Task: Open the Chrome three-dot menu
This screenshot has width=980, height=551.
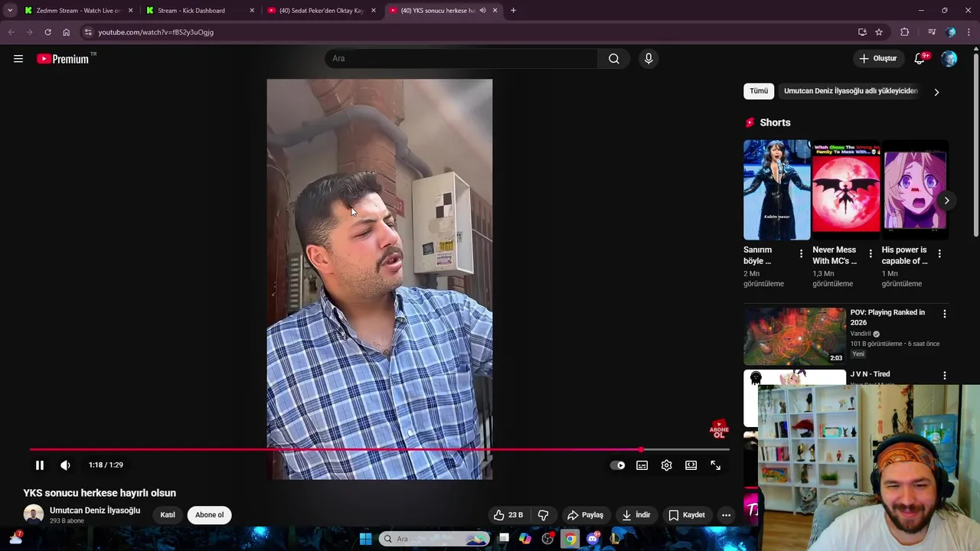Action: (x=969, y=32)
